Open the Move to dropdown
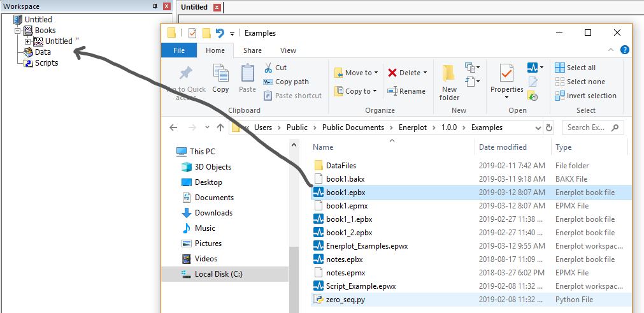Image resolution: width=644 pixels, height=313 pixels. (357, 73)
